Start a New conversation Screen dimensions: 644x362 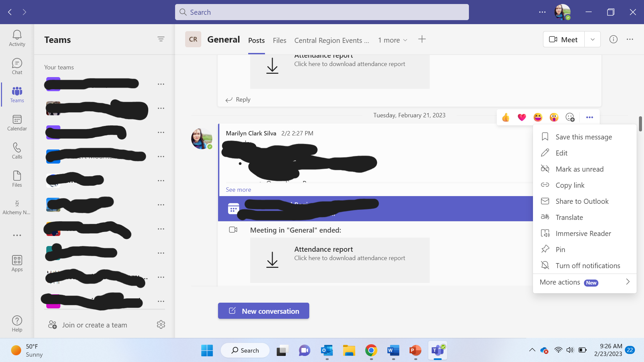pos(264,311)
